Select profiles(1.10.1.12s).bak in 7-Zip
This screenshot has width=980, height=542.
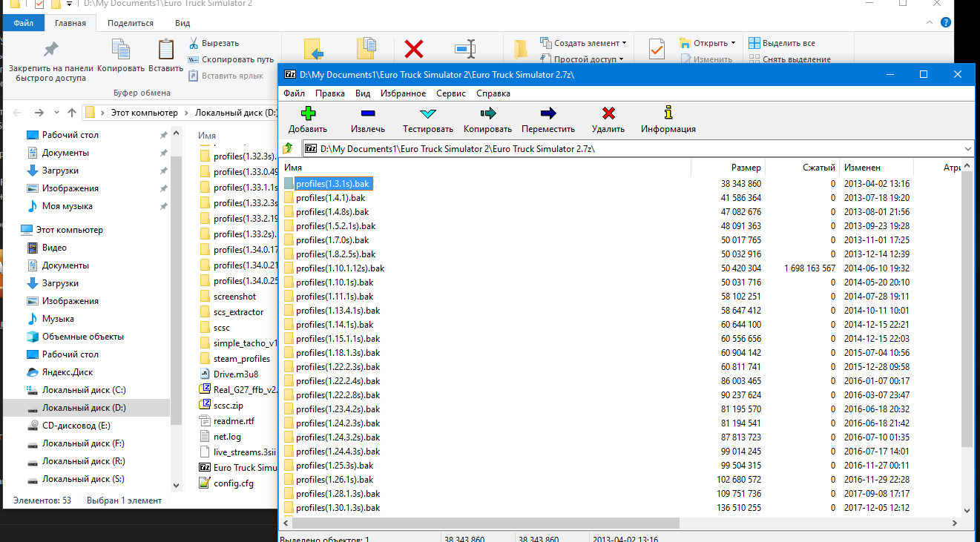[x=340, y=268]
